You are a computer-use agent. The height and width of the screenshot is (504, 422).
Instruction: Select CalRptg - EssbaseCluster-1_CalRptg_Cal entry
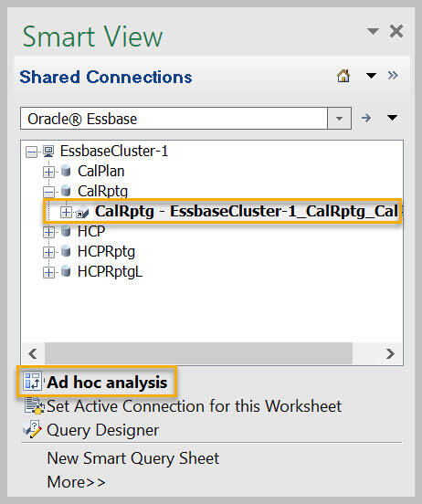coord(247,212)
